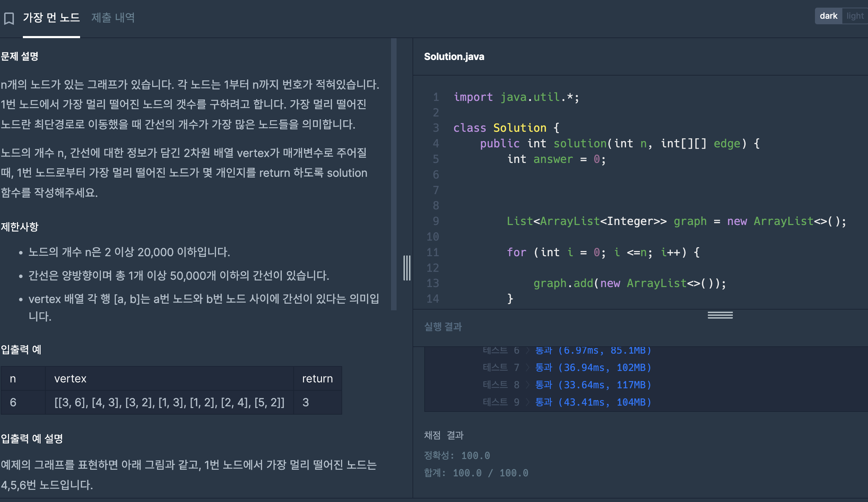Screen dimensions: 868x502
Task: Click the 통과 (43.41ms, 104MB) result text
Action: click(593, 402)
